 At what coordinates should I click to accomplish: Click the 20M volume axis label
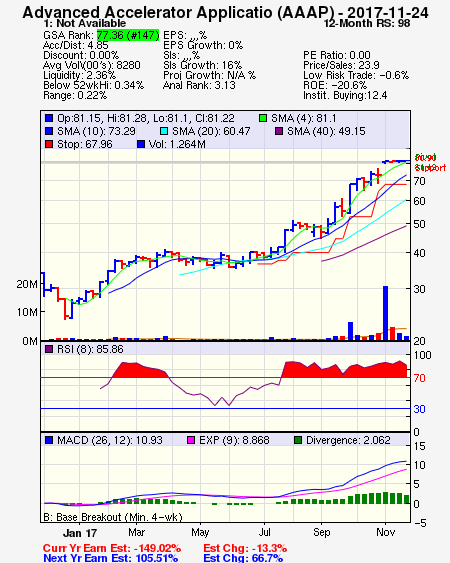pyautogui.click(x=27, y=284)
